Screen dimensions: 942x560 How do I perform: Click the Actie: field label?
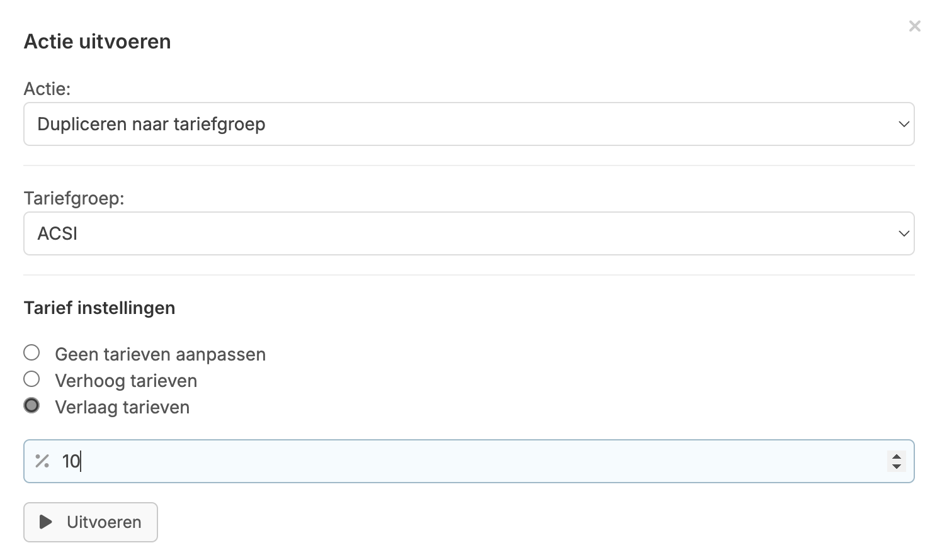click(x=47, y=89)
